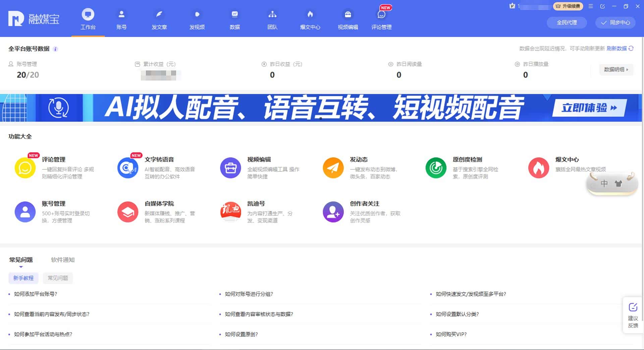Open the 原创度检测 green radar icon

tap(436, 168)
